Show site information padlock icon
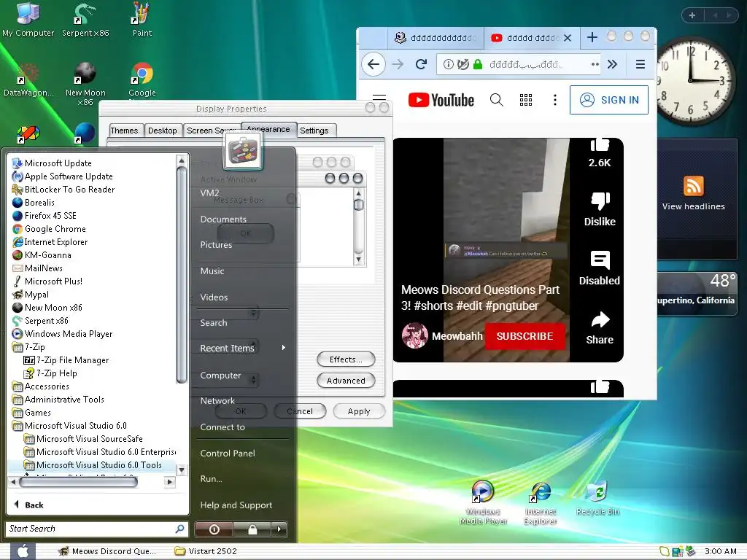This screenshot has width=747, height=560. [x=478, y=64]
